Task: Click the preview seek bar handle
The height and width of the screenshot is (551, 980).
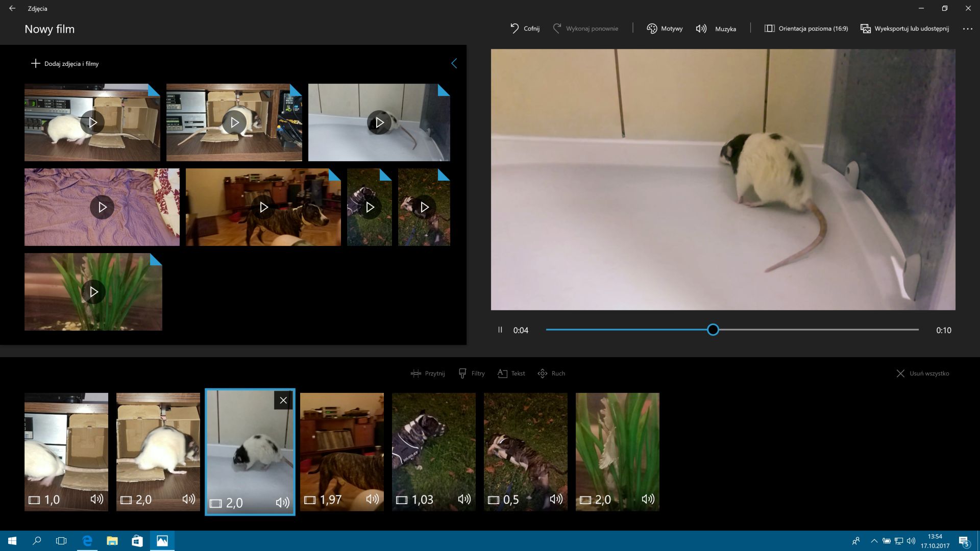Action: 713,330
